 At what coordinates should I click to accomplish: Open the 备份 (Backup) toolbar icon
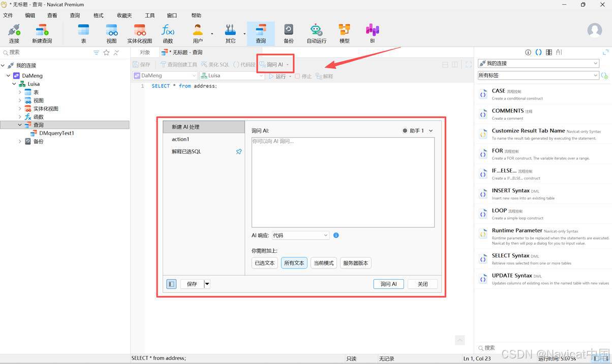(288, 34)
